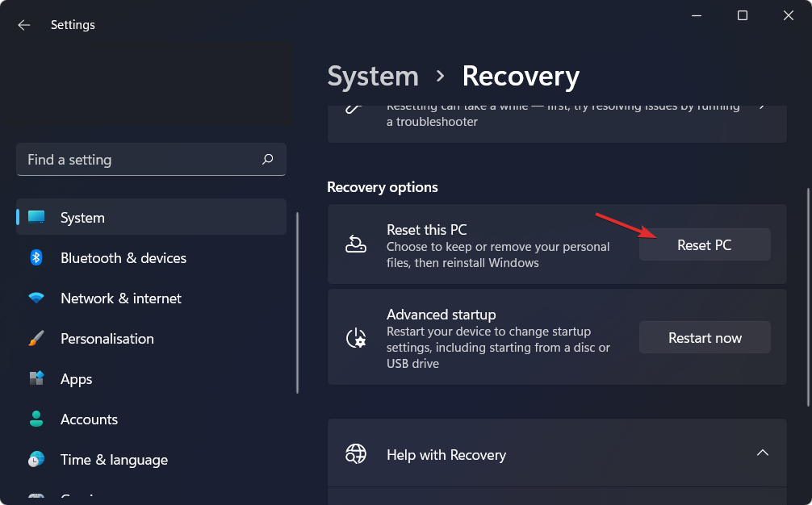Collapse the Help with Recovery section
Viewport: 812px width, 505px height.
[x=763, y=453]
